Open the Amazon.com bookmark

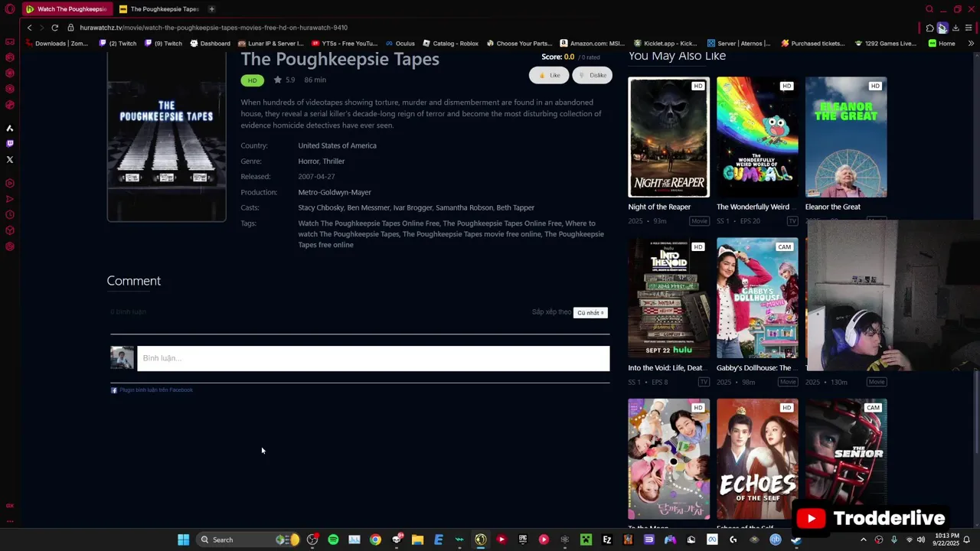click(592, 44)
